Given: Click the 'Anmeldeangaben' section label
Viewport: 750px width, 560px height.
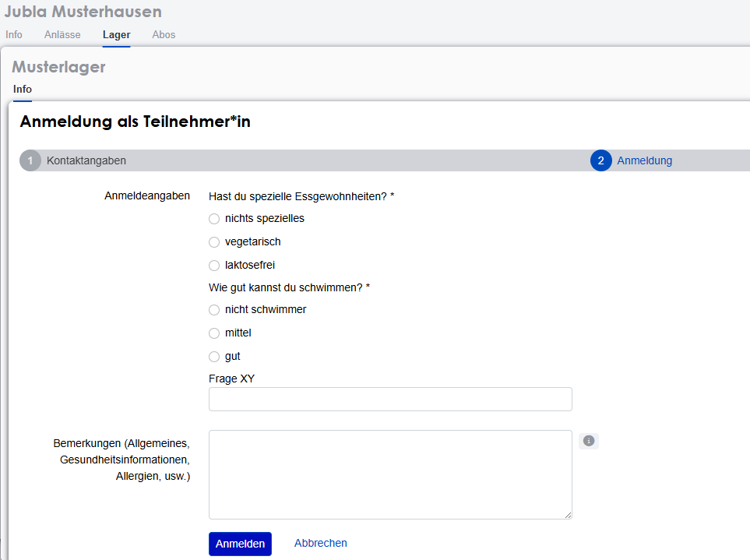Looking at the screenshot, I should click(147, 196).
